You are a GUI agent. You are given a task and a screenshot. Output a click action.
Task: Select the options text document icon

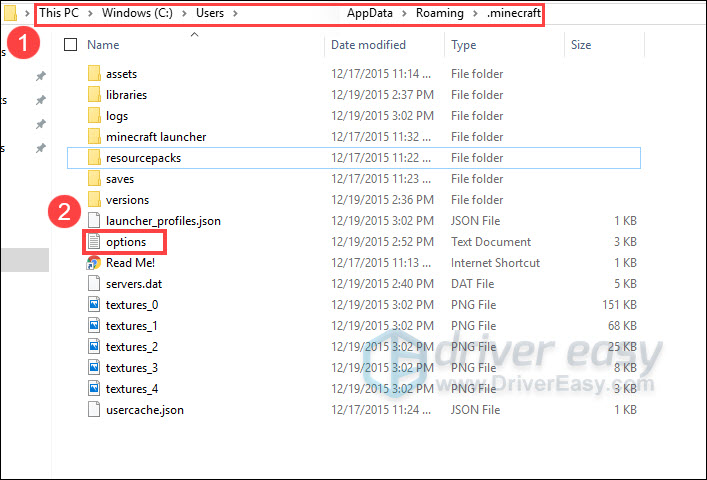pyautogui.click(x=94, y=242)
